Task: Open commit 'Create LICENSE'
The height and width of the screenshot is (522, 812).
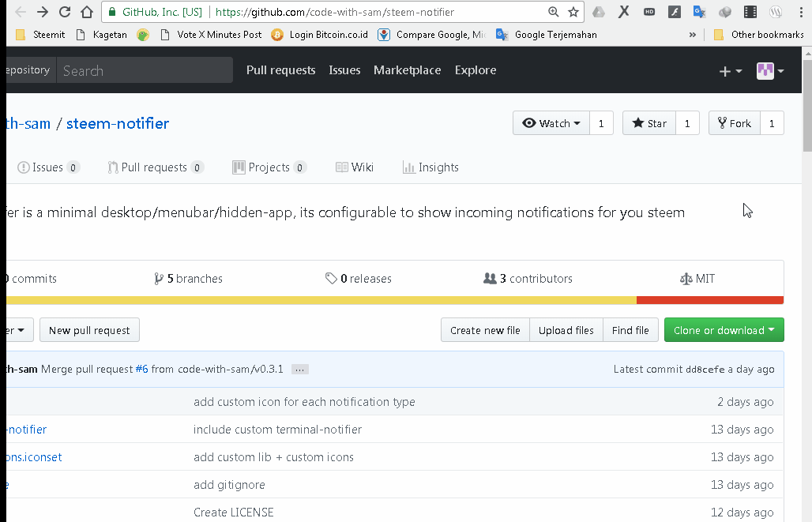Action: tap(234, 513)
